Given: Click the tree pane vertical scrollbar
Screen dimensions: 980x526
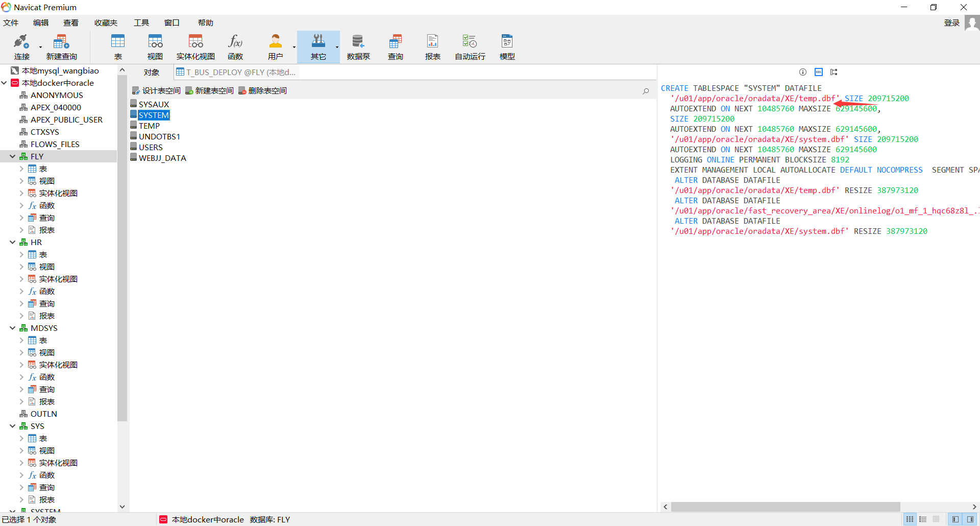Looking at the screenshot, I should point(122,248).
